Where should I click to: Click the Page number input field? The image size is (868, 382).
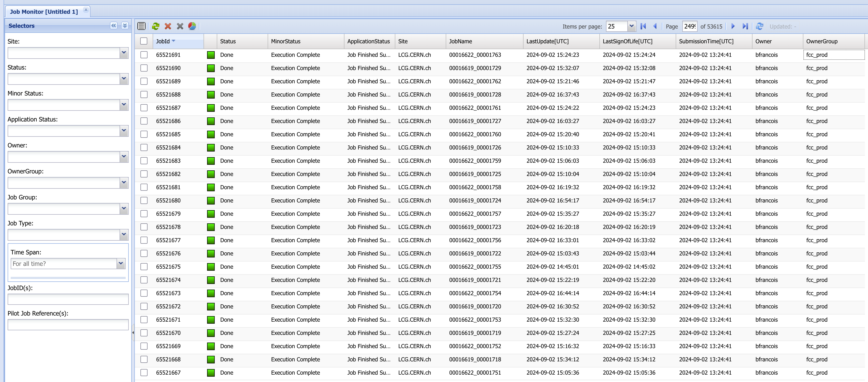pyautogui.click(x=690, y=26)
